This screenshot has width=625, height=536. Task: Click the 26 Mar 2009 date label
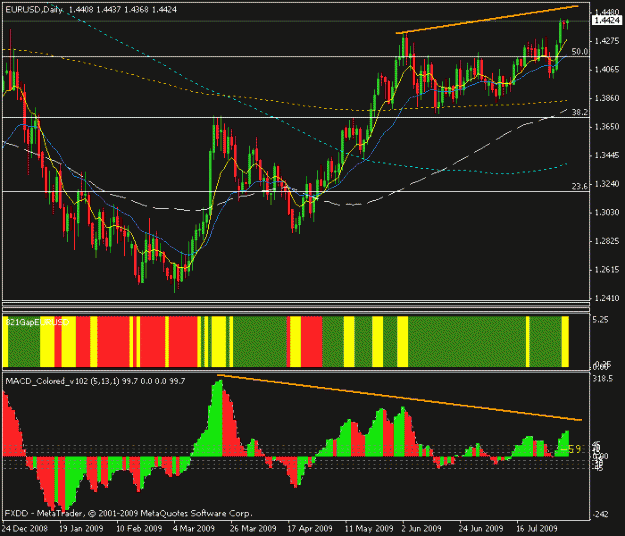(253, 529)
